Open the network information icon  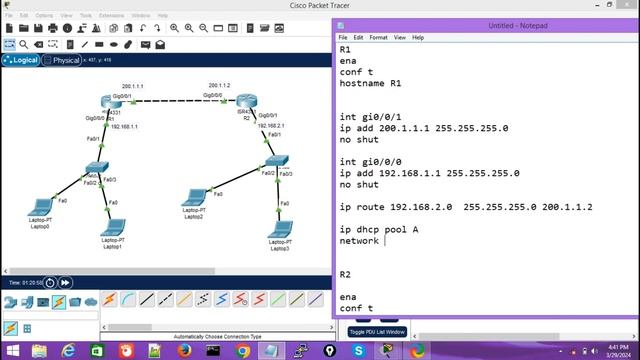click(x=67, y=28)
